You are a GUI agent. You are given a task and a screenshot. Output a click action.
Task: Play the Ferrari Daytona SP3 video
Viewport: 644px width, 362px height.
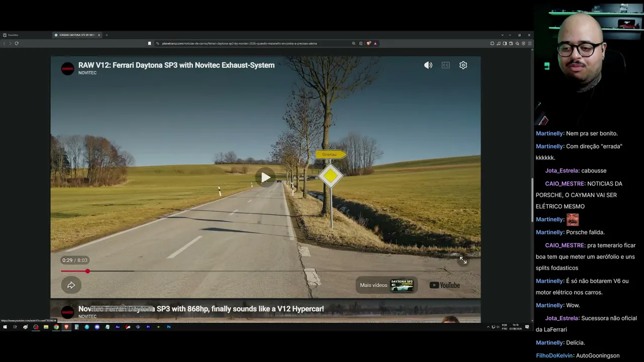click(x=265, y=177)
